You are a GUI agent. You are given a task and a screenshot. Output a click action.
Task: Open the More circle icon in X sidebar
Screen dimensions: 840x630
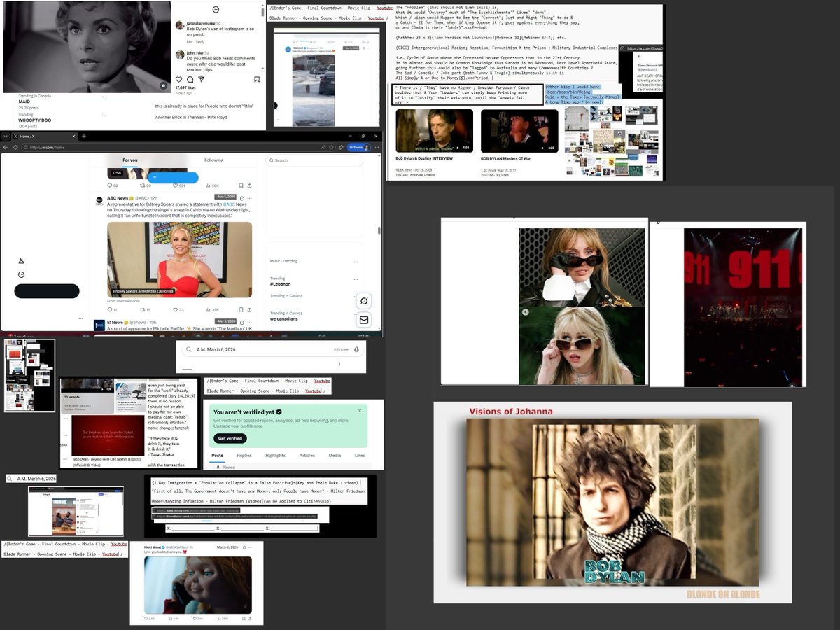(22, 275)
